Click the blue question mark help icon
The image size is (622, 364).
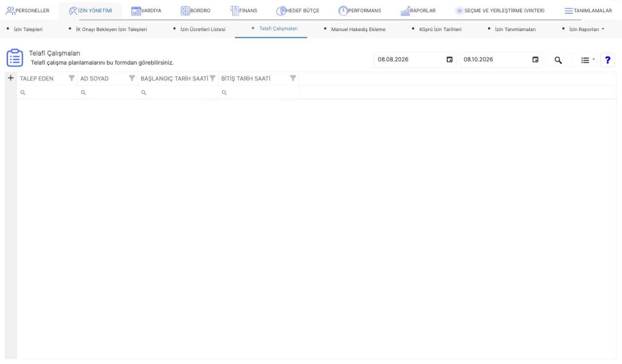point(607,60)
